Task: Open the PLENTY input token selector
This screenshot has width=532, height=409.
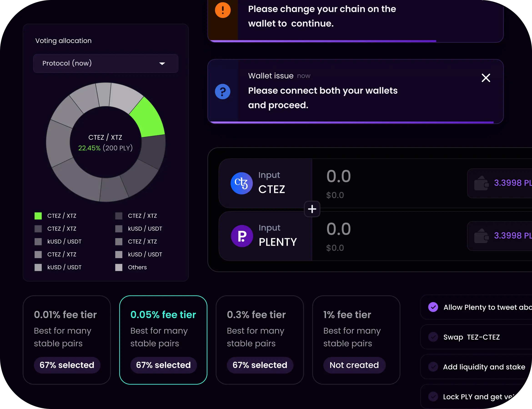Action: 265,236
